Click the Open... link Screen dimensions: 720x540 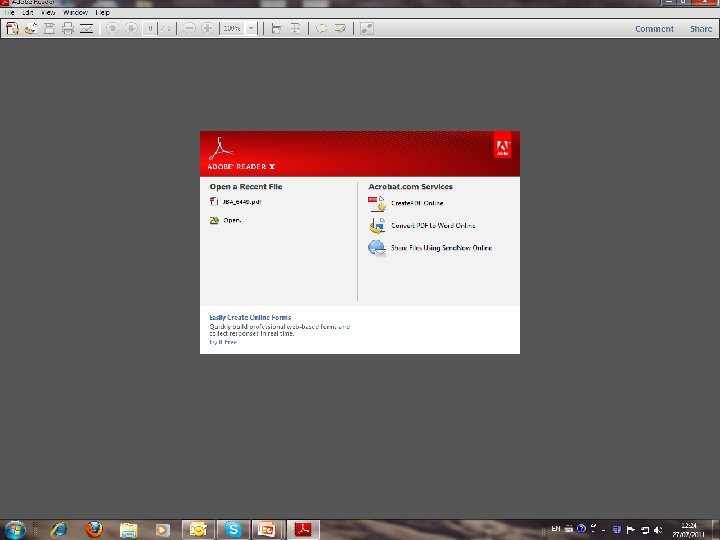click(232, 220)
